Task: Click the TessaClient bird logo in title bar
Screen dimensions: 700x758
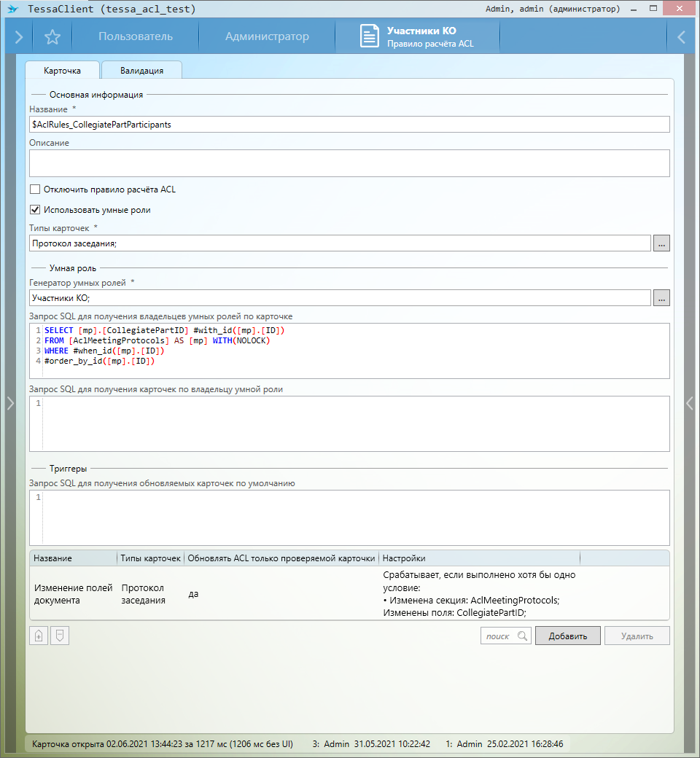Action: (12, 9)
